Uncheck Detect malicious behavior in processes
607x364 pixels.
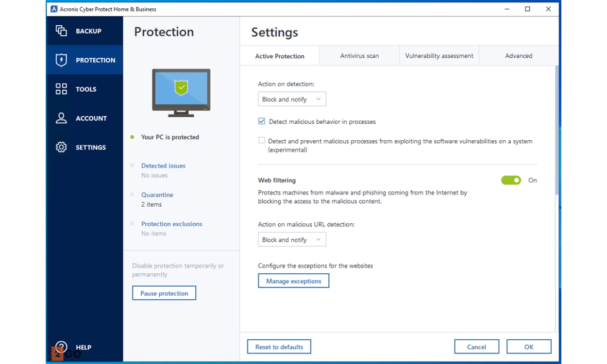click(262, 121)
